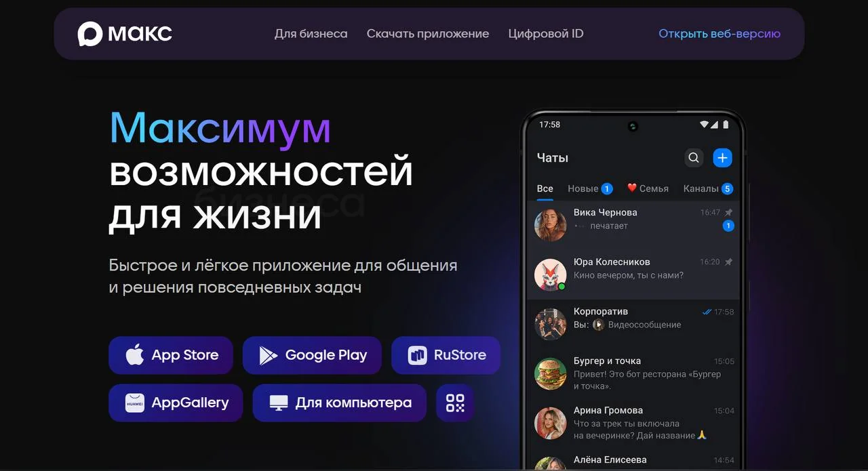Image resolution: width=868 pixels, height=471 pixels.
Task: Open the web version via Открыть веб-версию link
Action: (x=719, y=33)
